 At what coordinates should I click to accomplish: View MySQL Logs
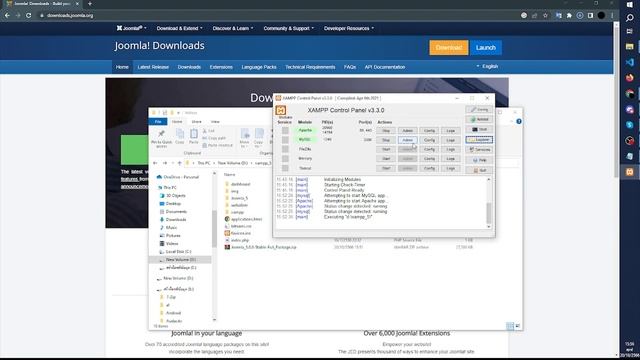coord(451,140)
